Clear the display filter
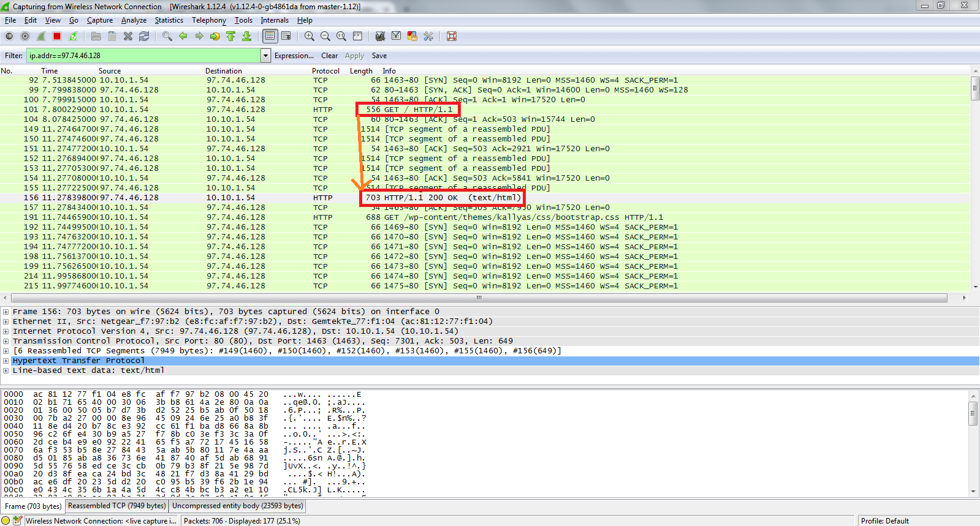This screenshot has height=526, width=980. [x=329, y=56]
